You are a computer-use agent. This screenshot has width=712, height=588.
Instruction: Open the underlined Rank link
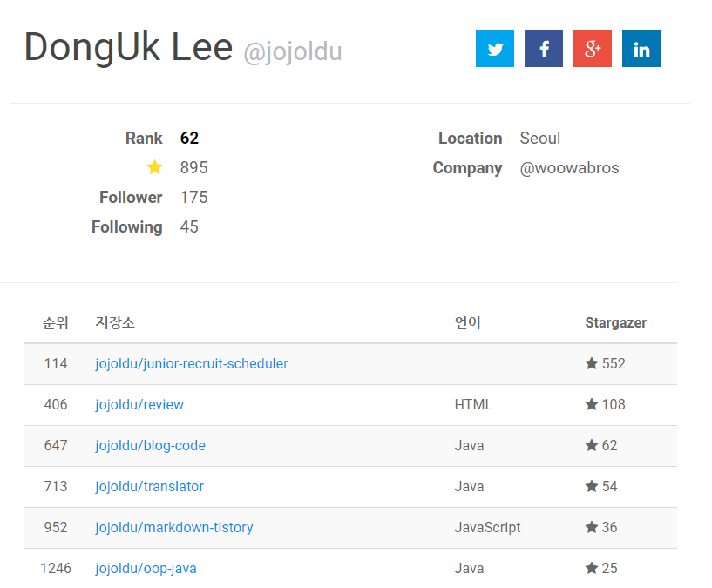pos(144,138)
